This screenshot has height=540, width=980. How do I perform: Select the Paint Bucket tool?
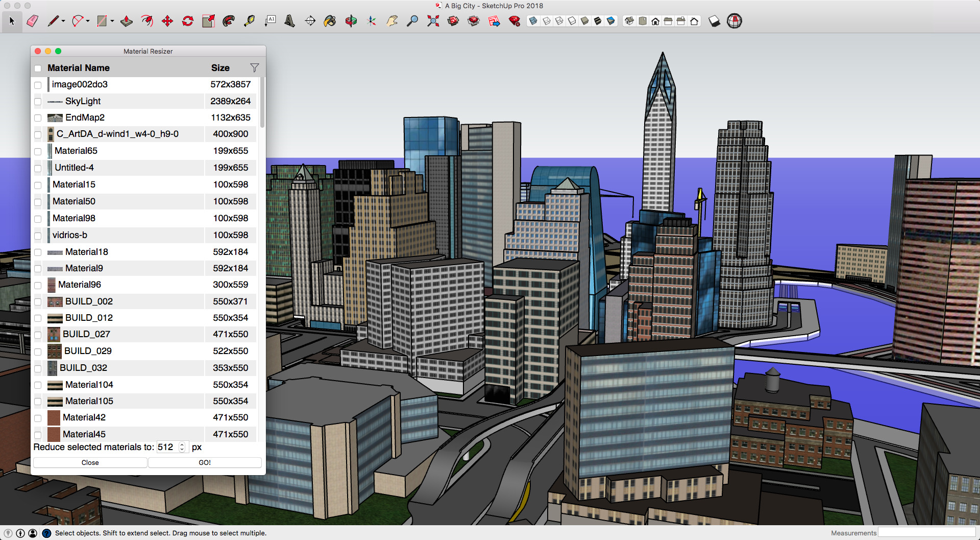[330, 21]
